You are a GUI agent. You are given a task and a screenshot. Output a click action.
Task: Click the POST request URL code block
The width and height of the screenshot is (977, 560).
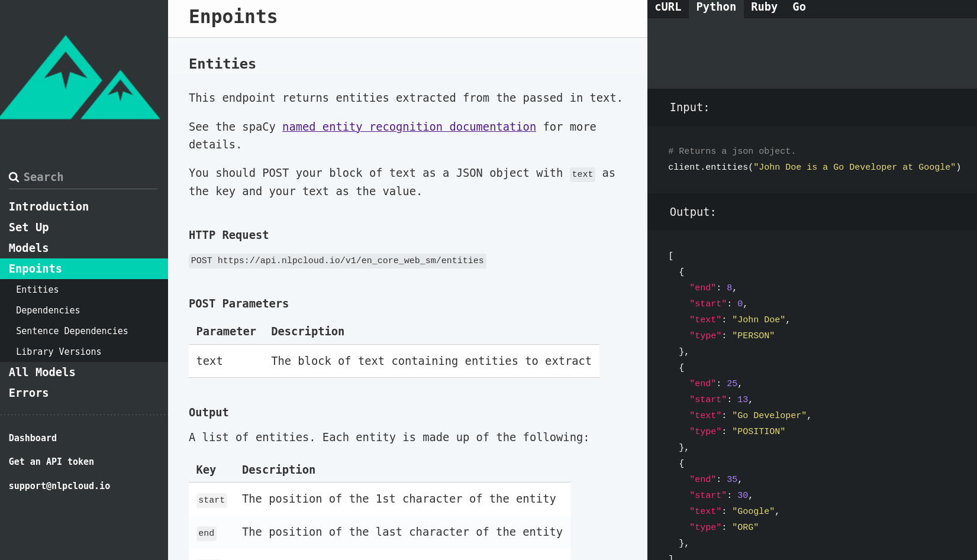tap(337, 261)
